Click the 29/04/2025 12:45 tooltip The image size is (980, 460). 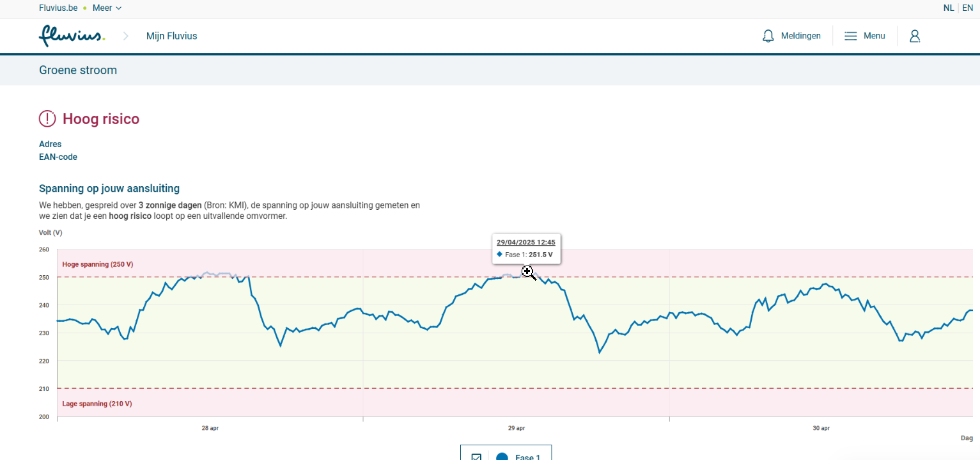coord(525,242)
